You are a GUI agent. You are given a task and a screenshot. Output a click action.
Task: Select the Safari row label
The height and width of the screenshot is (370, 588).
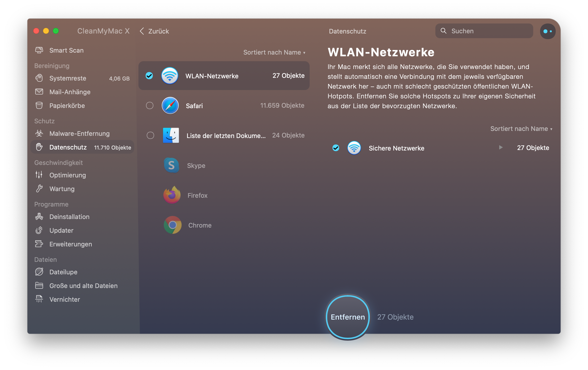click(194, 106)
